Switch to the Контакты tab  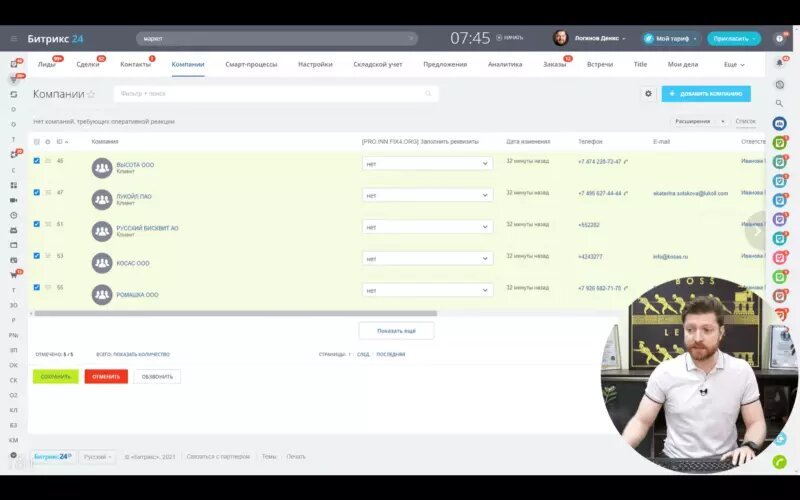(x=135, y=64)
